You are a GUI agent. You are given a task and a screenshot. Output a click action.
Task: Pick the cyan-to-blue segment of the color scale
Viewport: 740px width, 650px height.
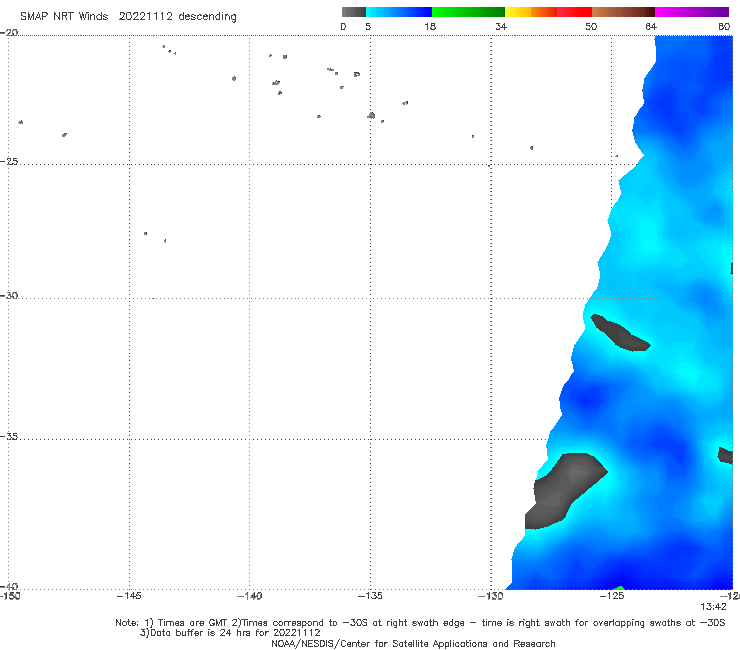click(399, 12)
